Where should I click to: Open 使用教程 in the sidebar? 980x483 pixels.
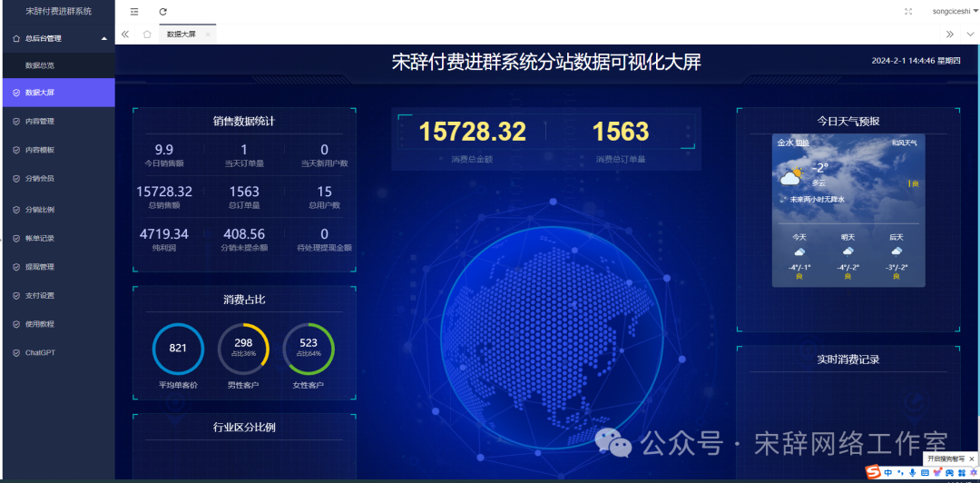click(x=57, y=324)
